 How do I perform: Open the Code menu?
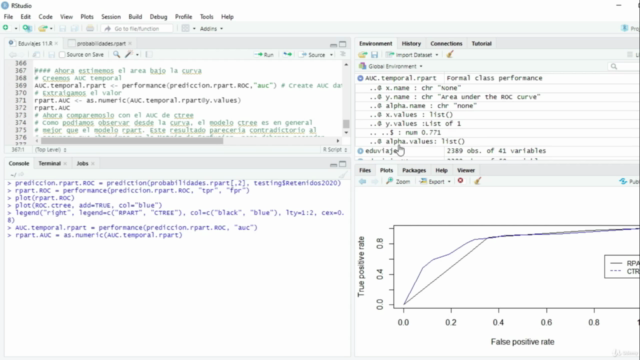pos(45,17)
